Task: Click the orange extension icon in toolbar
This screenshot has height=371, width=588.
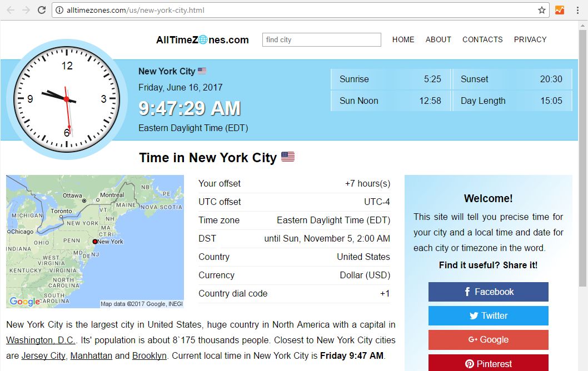Action: [x=559, y=9]
